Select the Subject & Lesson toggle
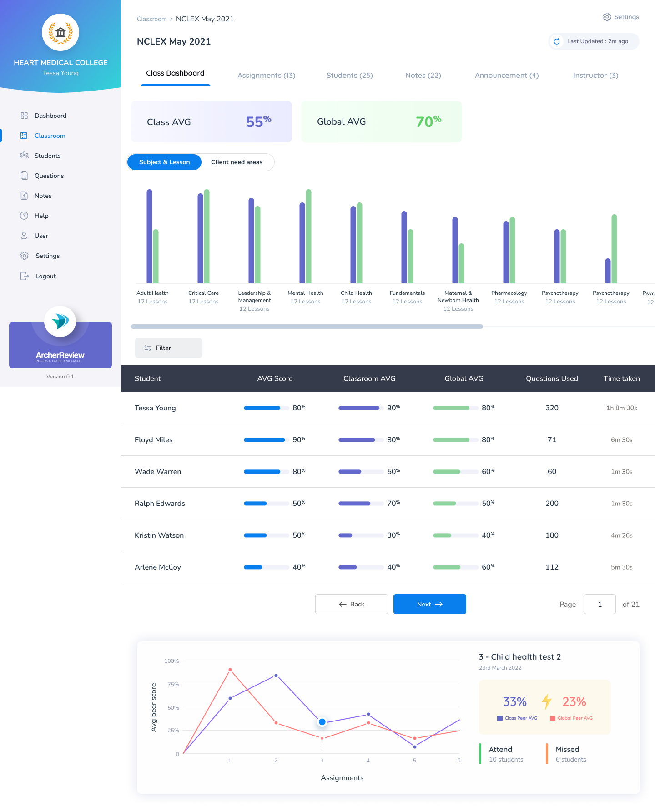This screenshot has width=655, height=812. [x=164, y=162]
